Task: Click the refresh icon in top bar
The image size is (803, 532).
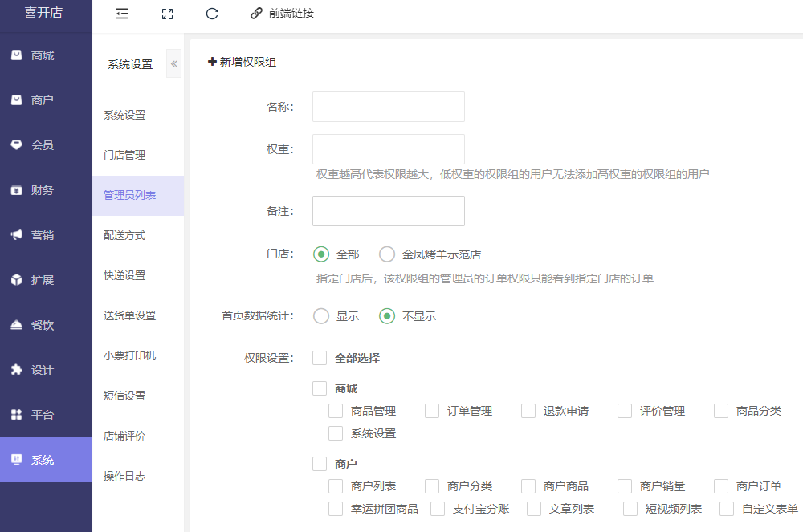Action: pyautogui.click(x=212, y=14)
